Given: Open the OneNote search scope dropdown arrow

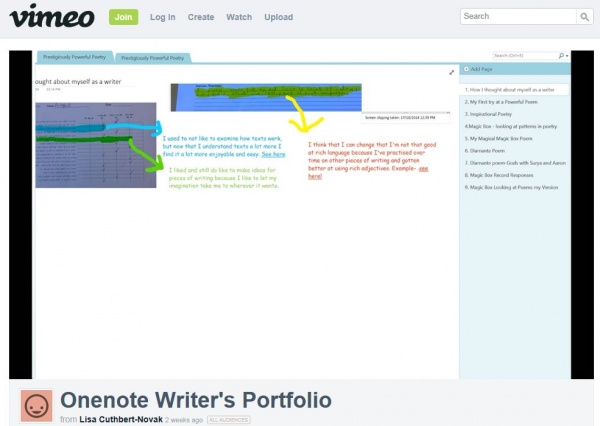Looking at the screenshot, I should [x=567, y=56].
